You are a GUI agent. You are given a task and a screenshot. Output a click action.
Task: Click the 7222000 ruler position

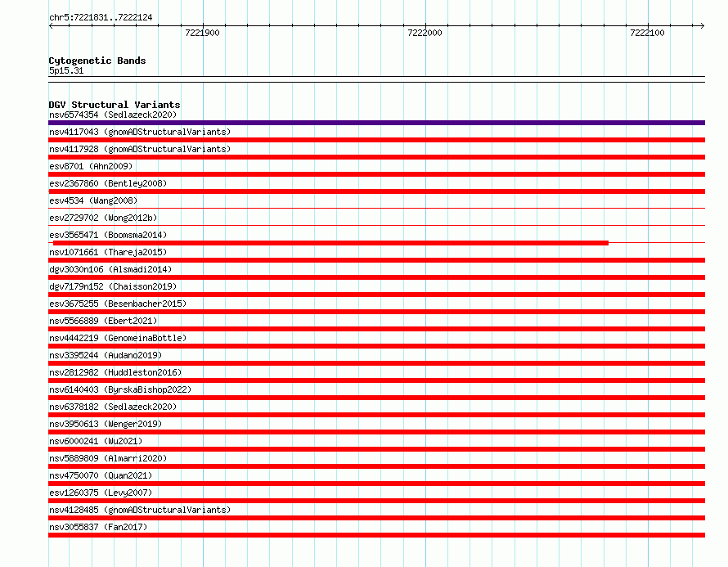click(x=425, y=33)
